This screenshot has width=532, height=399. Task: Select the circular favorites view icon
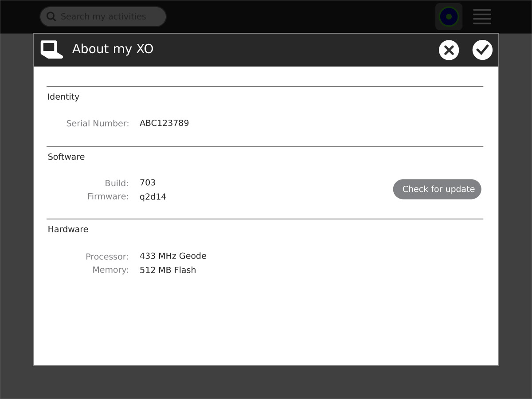pos(449,17)
